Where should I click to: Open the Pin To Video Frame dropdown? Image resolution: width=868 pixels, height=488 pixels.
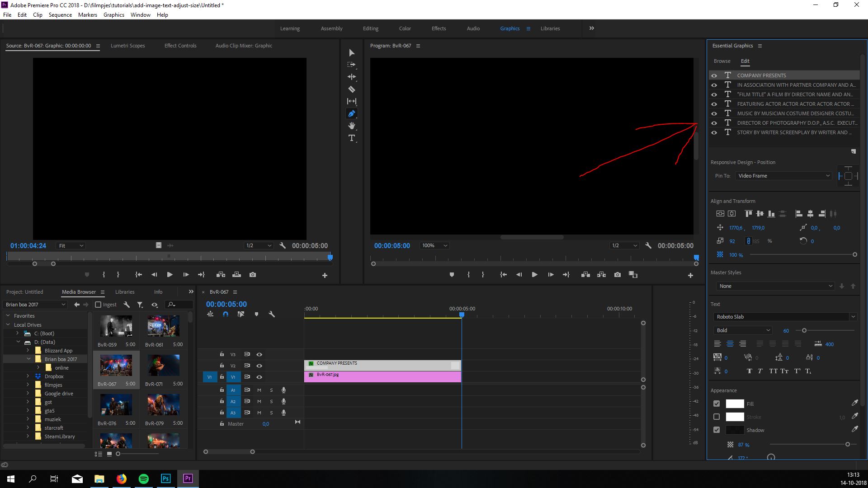(x=783, y=176)
